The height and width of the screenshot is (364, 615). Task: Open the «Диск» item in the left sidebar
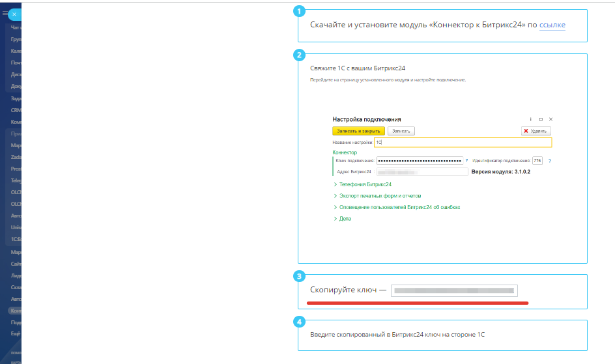(x=16, y=74)
